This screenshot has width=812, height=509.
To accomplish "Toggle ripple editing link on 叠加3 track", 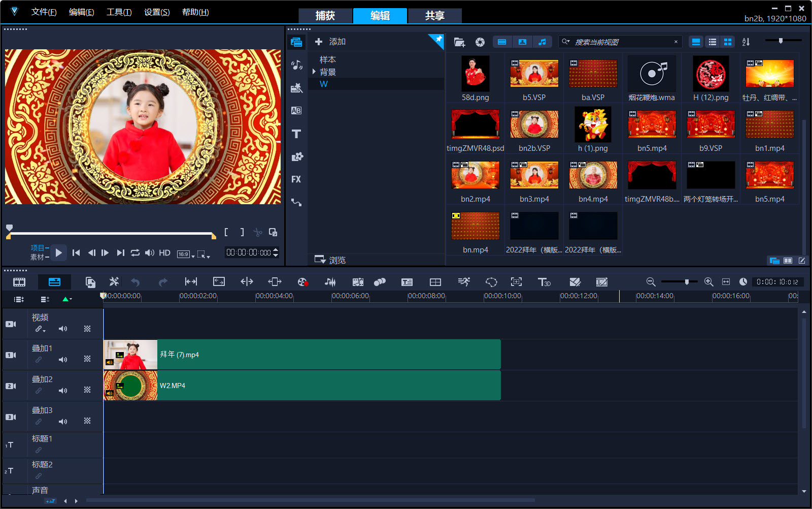I will coord(39,422).
